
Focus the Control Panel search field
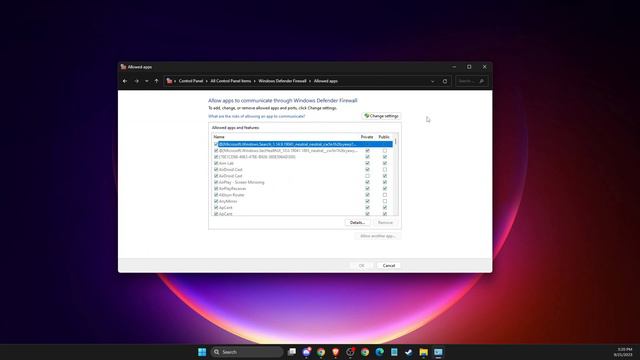[471, 81]
